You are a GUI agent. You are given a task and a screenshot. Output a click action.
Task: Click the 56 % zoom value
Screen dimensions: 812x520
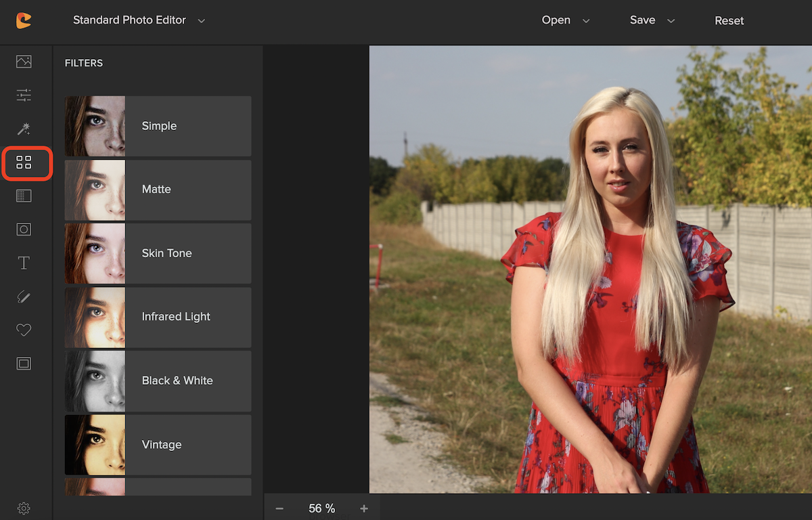click(321, 508)
